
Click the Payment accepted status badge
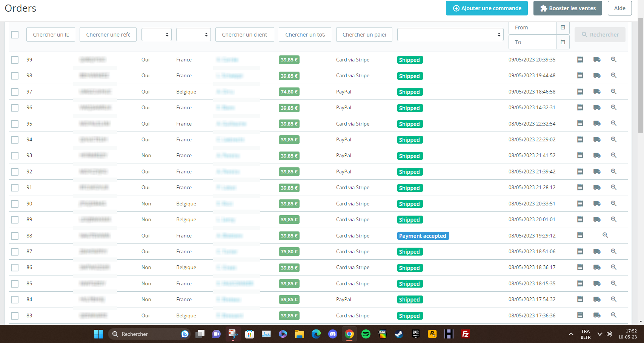[423, 236]
